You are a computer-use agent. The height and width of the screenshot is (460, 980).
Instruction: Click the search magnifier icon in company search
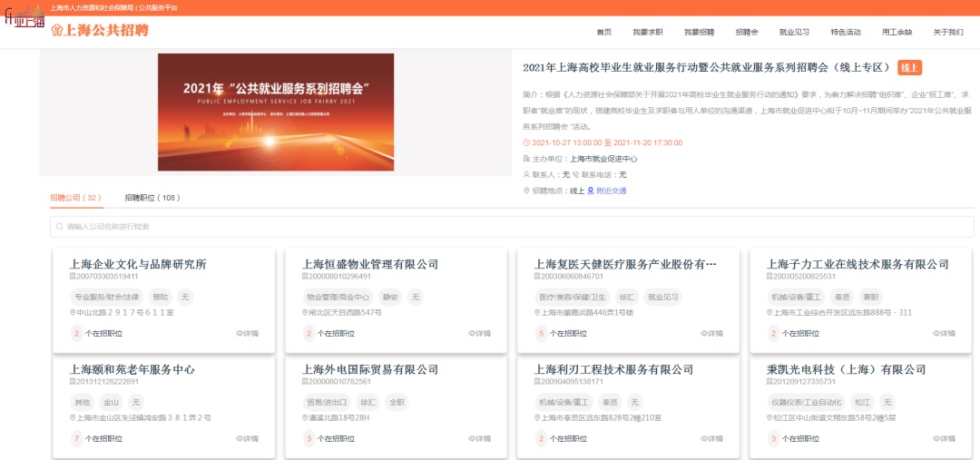point(60,227)
